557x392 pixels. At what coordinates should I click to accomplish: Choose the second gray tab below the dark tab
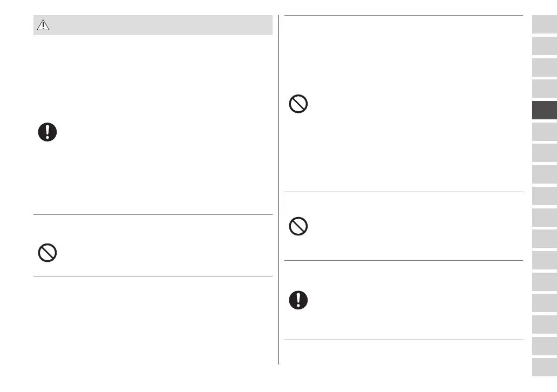[544, 153]
